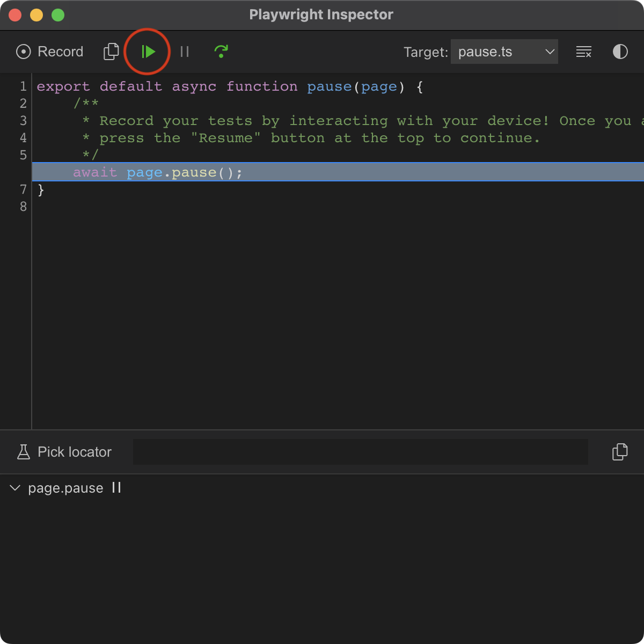
Task: Click the comment line starting 'Record your tests'
Action: tap(364, 121)
